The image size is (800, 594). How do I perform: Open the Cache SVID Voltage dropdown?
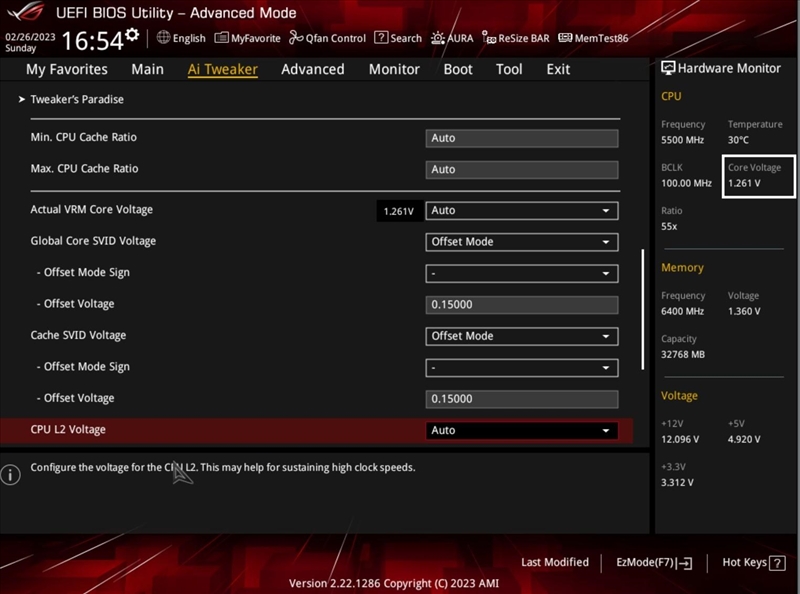521,336
